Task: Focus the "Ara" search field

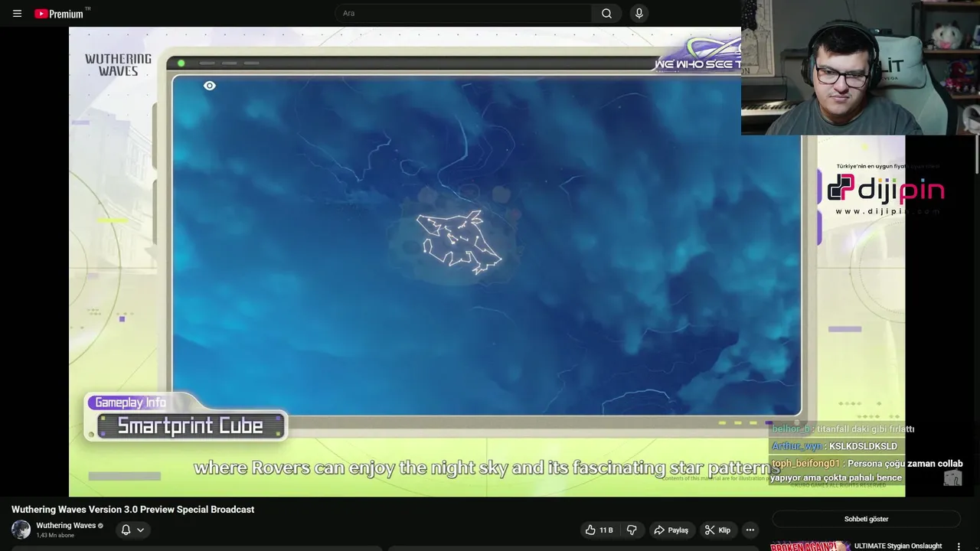Action: coord(463,13)
